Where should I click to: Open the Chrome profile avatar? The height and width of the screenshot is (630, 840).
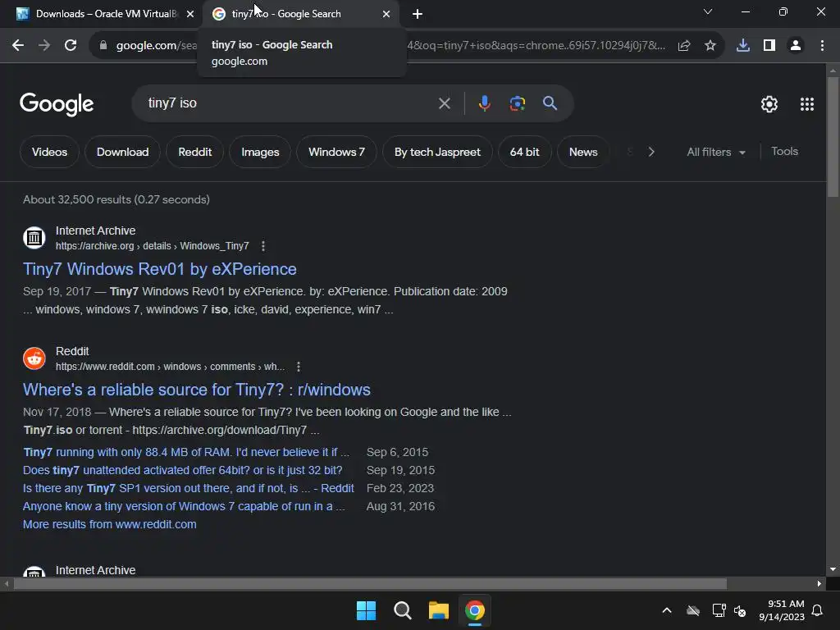click(796, 46)
